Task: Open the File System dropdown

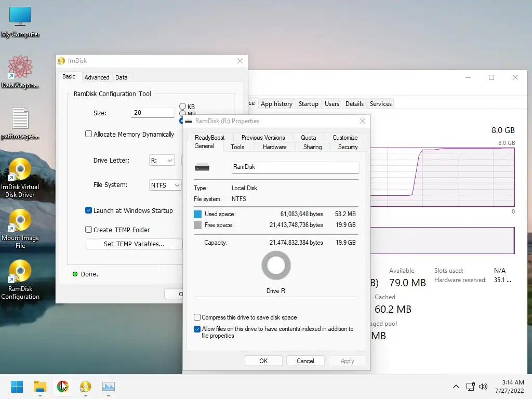Action: pos(165,185)
